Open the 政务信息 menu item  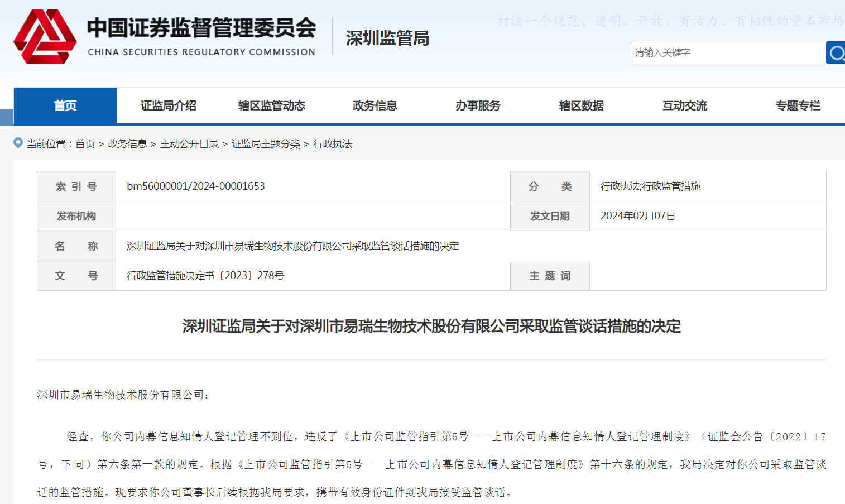pyautogui.click(x=375, y=105)
